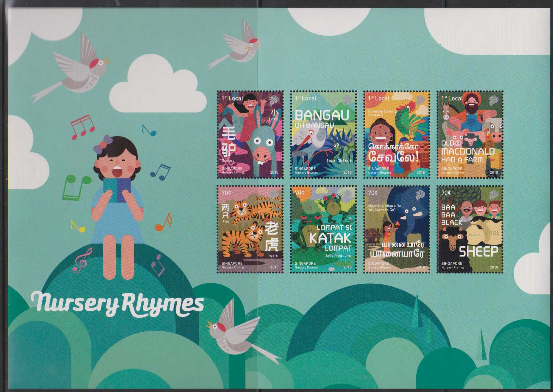The width and height of the screenshot is (553, 392).
Task: Click 'Stork, Oh Stork' caption text
Action: coord(339,161)
